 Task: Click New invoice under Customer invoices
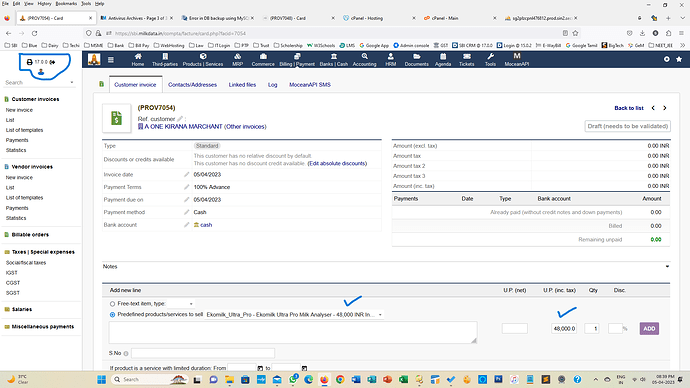[x=19, y=110]
